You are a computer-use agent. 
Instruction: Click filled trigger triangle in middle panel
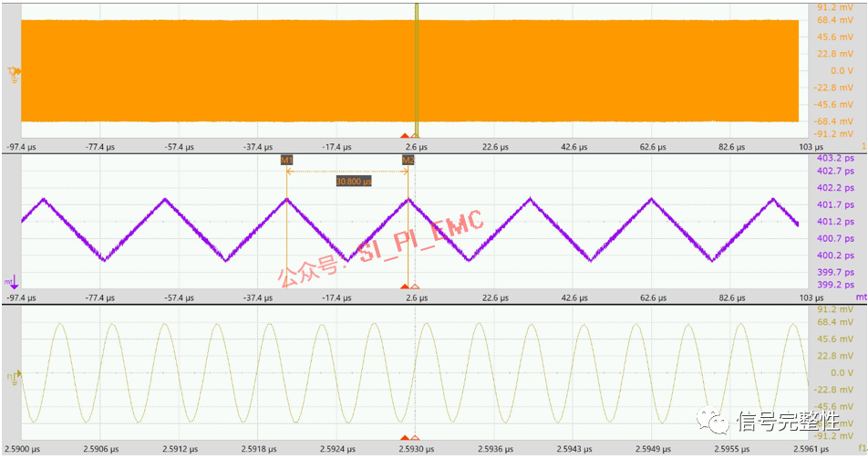click(x=405, y=287)
